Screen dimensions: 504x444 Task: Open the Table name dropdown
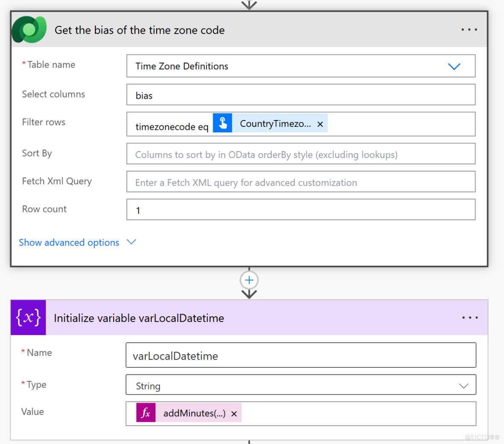(454, 66)
